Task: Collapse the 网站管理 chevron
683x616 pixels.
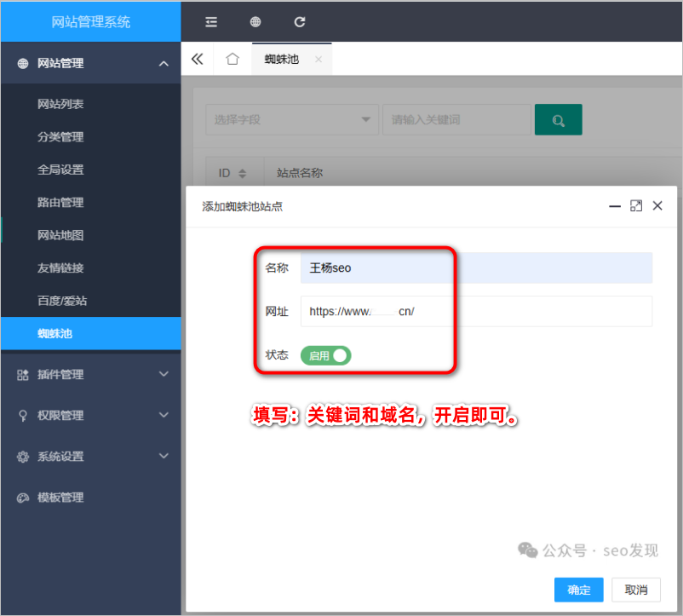Action: (x=164, y=64)
